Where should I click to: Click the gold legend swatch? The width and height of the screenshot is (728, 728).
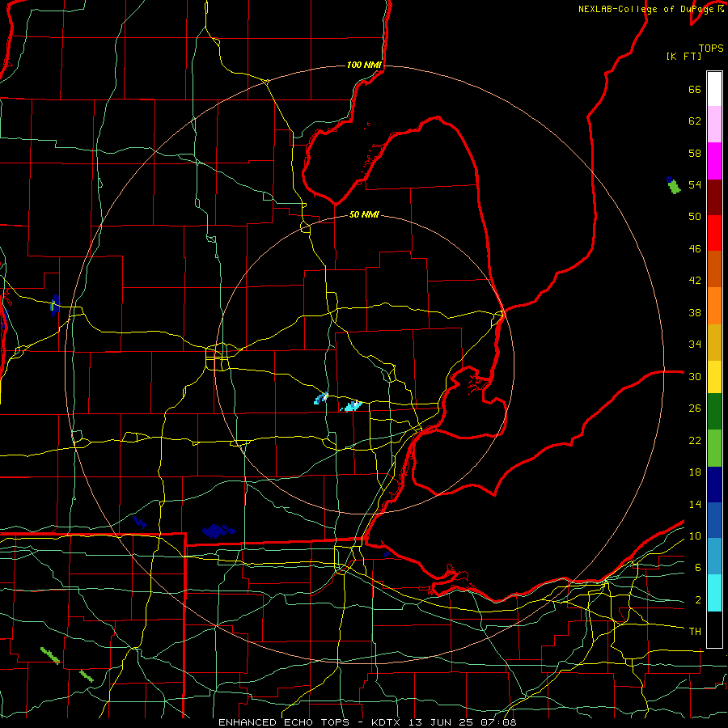coord(714,342)
